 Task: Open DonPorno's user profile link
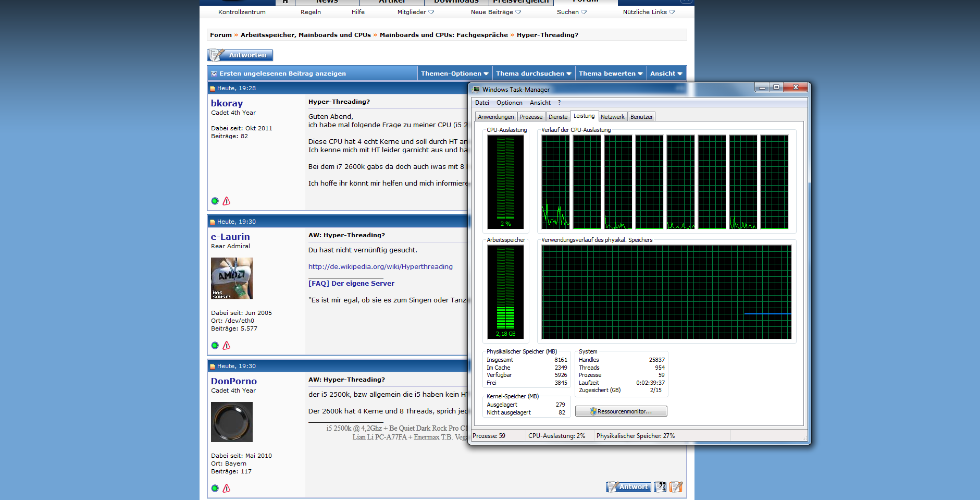[x=234, y=381]
